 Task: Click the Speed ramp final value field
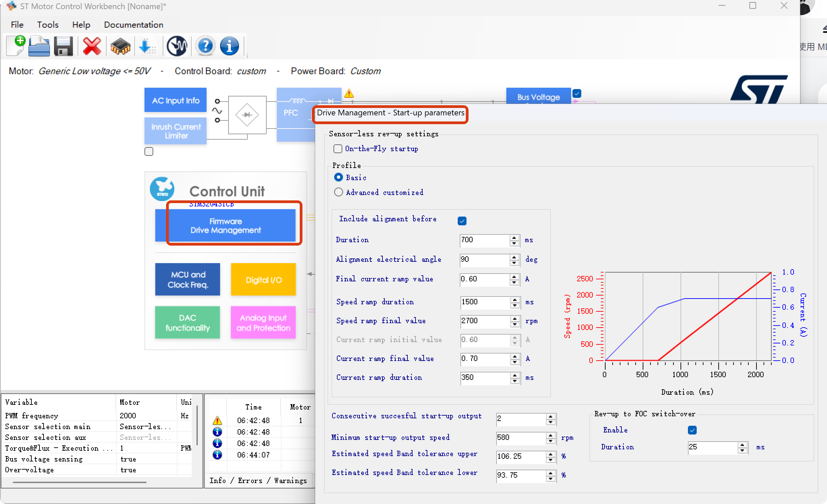485,321
